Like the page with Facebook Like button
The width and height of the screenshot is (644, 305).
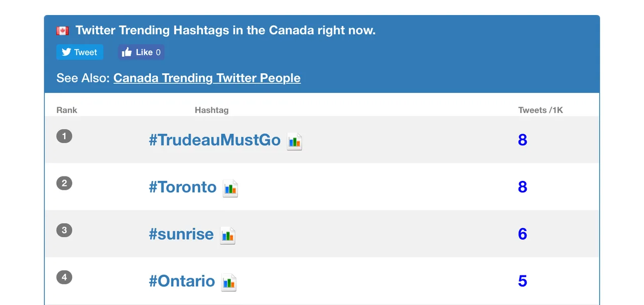pos(141,52)
